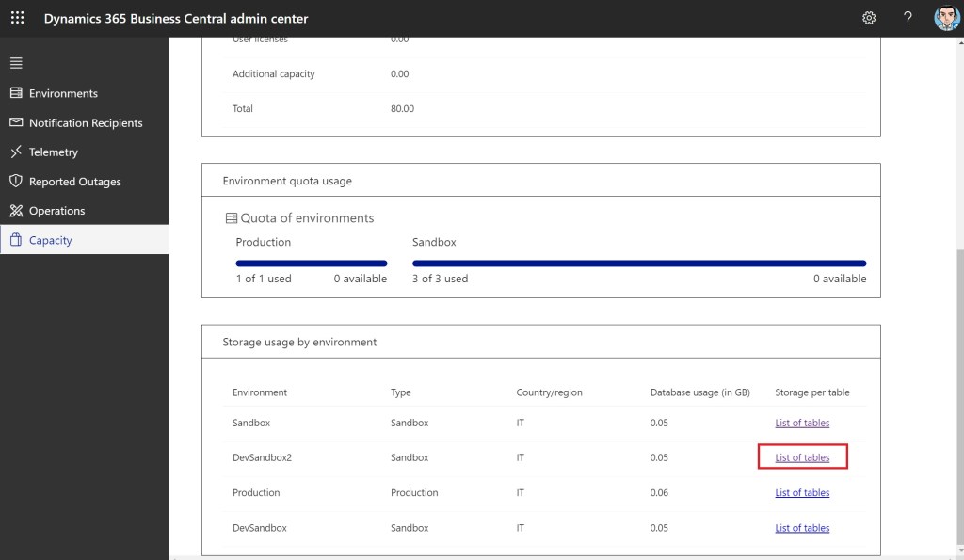The height and width of the screenshot is (560, 964).
Task: Select the Capacity menu item
Action: click(50, 240)
